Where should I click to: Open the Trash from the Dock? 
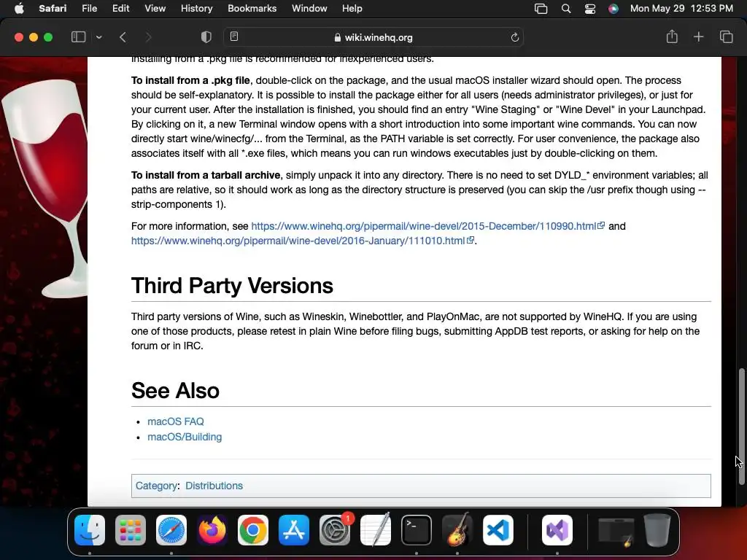657,530
